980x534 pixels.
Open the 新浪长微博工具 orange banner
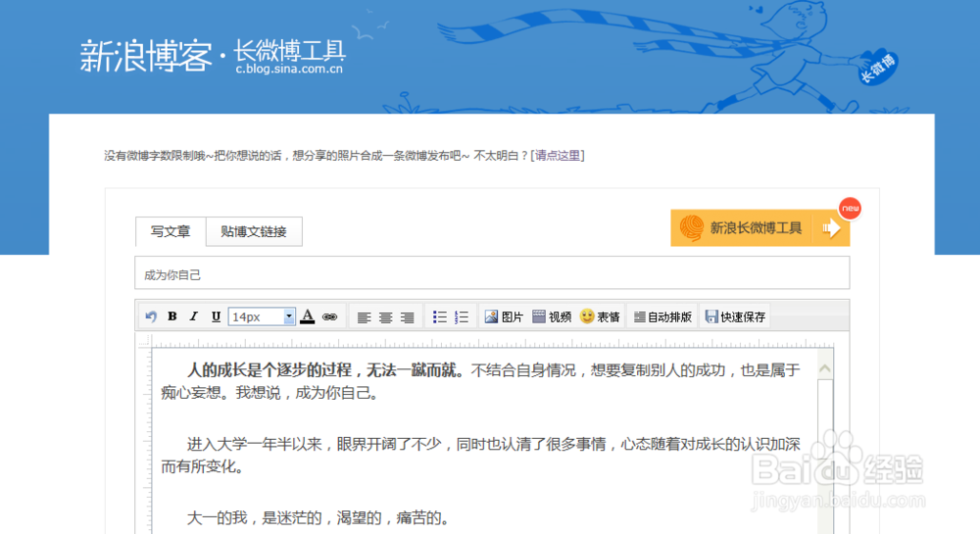pos(760,228)
